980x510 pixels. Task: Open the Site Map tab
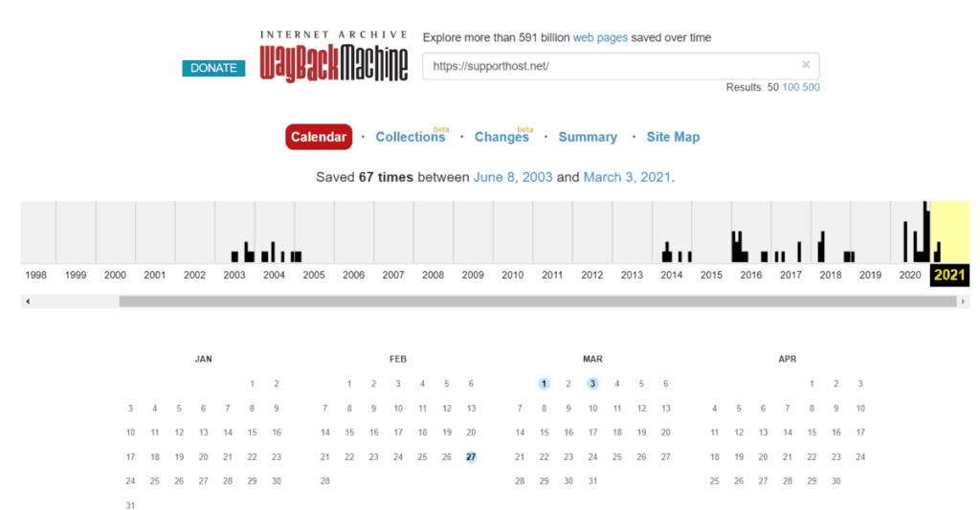point(673,137)
